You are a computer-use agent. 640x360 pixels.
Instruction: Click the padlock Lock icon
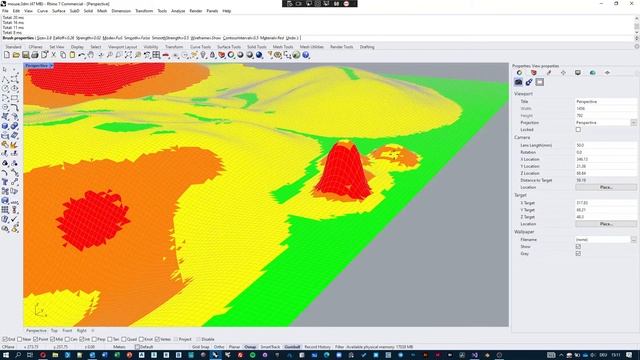pyautogui.click(x=213, y=55)
